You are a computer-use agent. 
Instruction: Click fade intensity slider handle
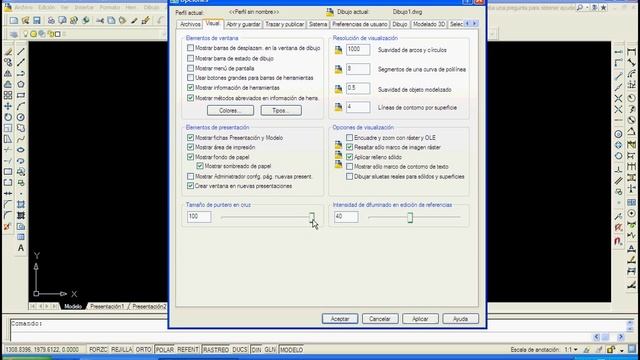[x=410, y=218]
